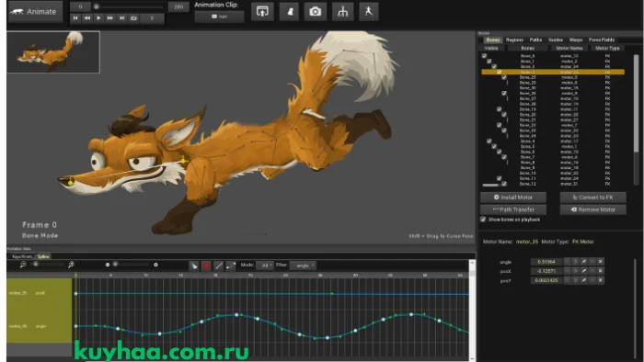Click the camera snapshot icon
644x362 pixels.
[315, 11]
